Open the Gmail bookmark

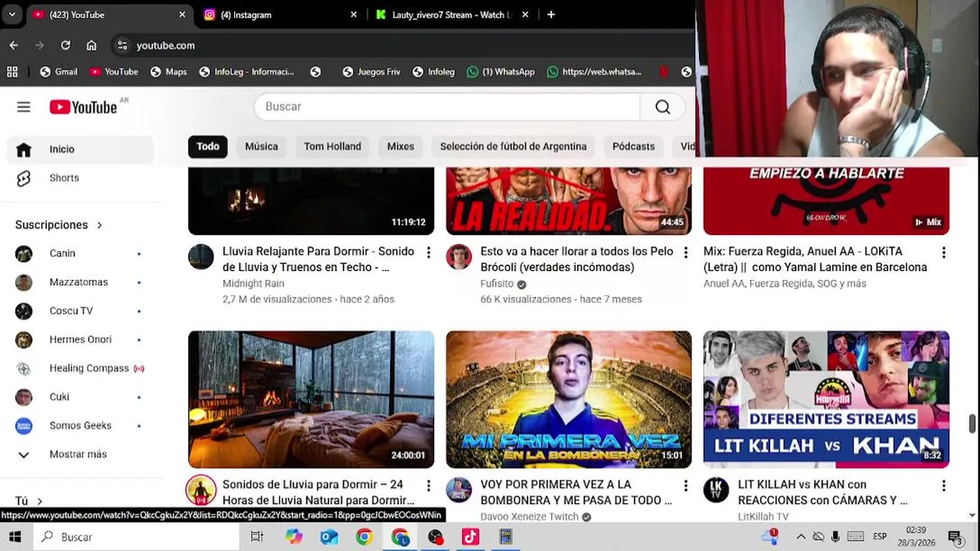(58, 72)
